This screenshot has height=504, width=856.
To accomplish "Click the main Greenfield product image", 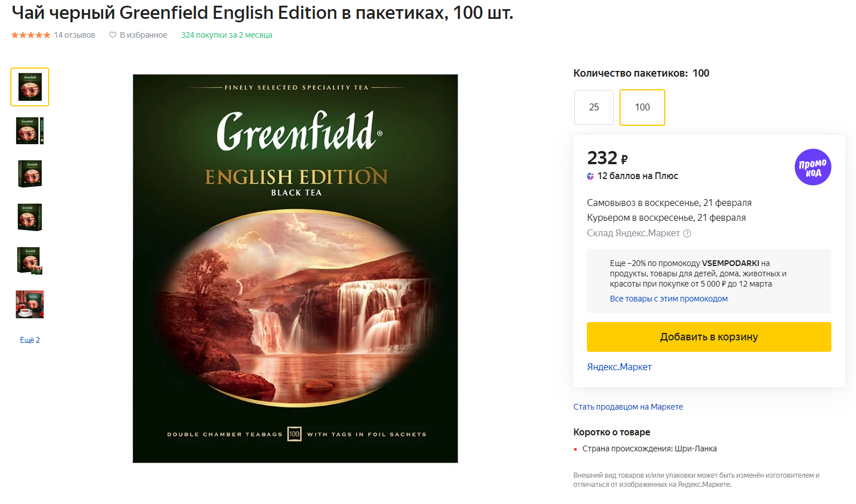I will [295, 268].
